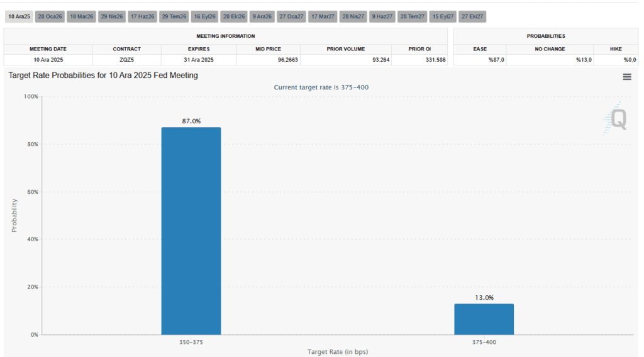Select the 96,2663 mid price value

pyautogui.click(x=268, y=60)
